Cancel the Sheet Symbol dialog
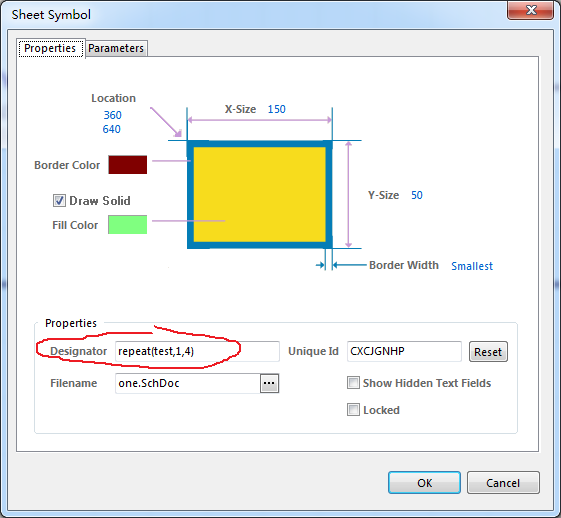The image size is (561, 518). pyautogui.click(x=503, y=483)
